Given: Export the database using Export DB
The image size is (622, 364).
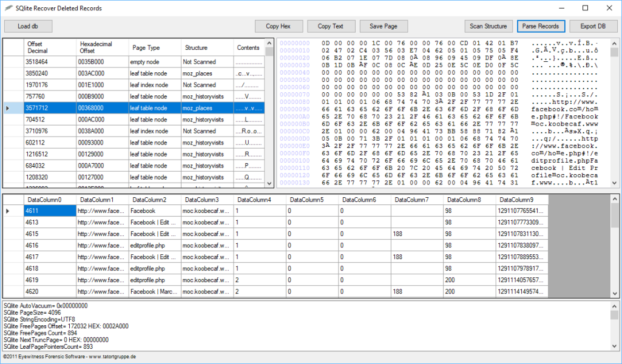Looking at the screenshot, I should click(x=593, y=26).
